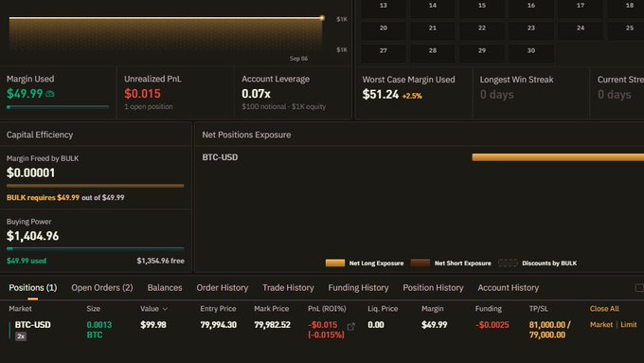Click Worst Case Margin Used $51.24
644x363 pixels.
(381, 95)
